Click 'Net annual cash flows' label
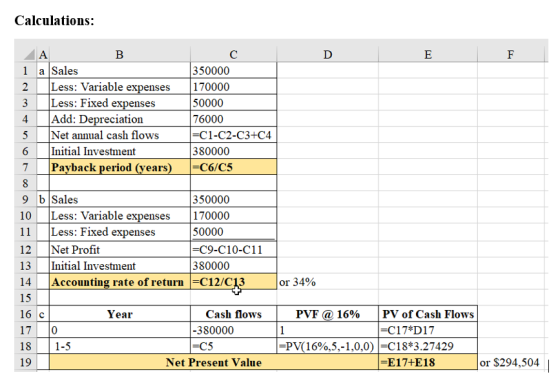 click(105, 135)
